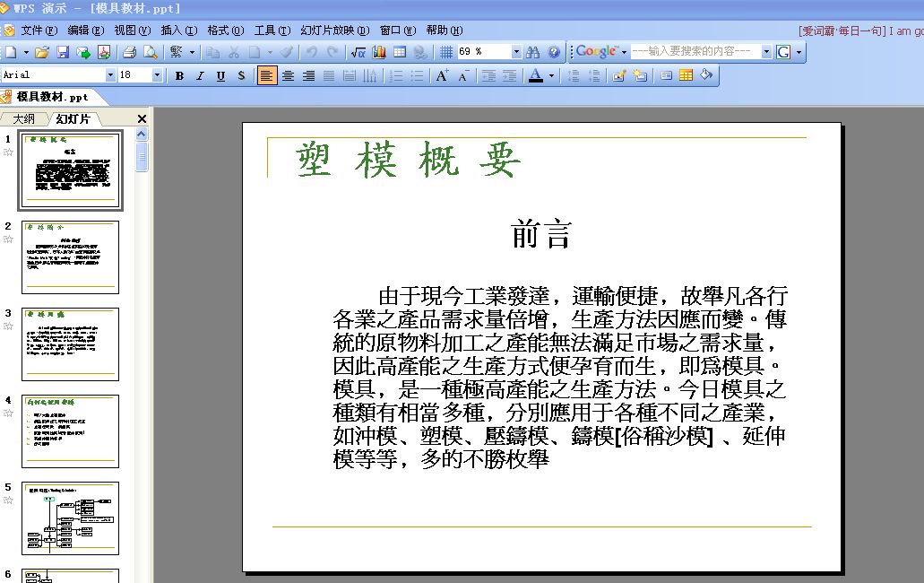
Task: Open the 格式 (Format) menu
Action: pyautogui.click(x=225, y=30)
